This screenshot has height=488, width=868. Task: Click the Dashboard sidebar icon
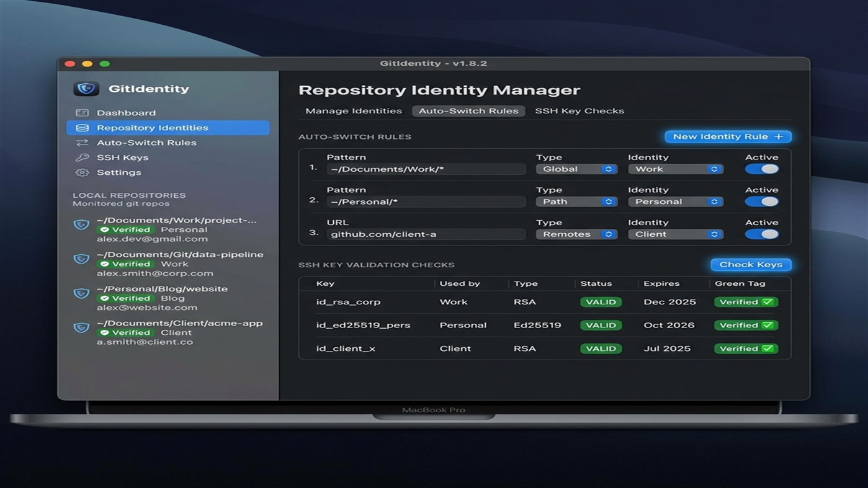82,113
